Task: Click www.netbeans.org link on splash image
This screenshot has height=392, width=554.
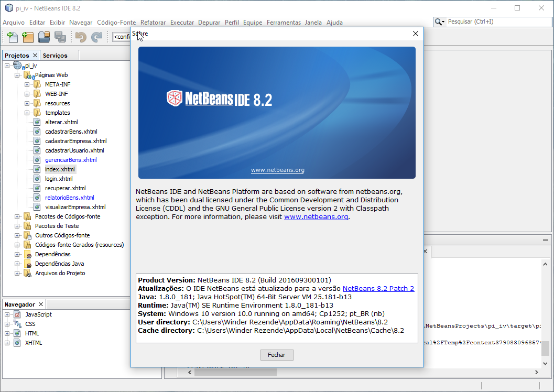Action: (278, 170)
